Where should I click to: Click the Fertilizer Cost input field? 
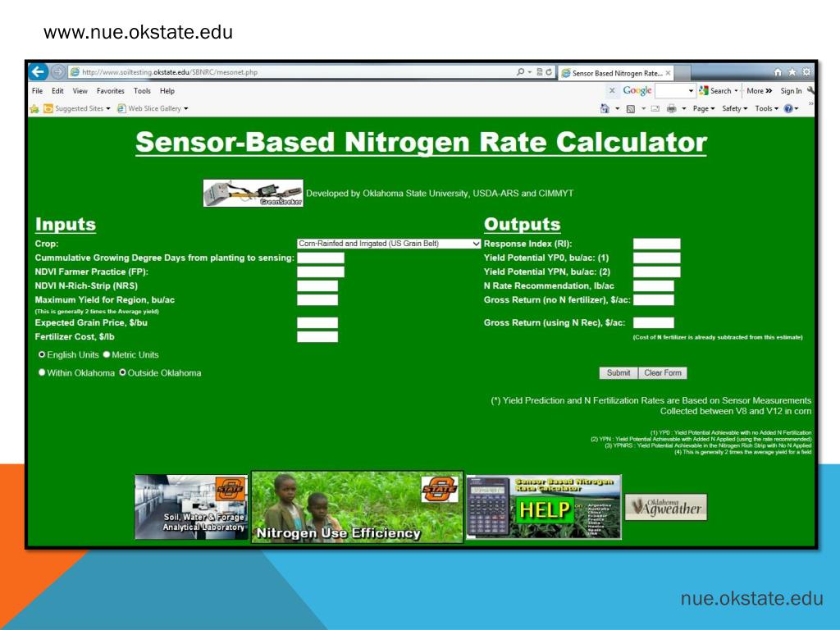[x=317, y=336]
